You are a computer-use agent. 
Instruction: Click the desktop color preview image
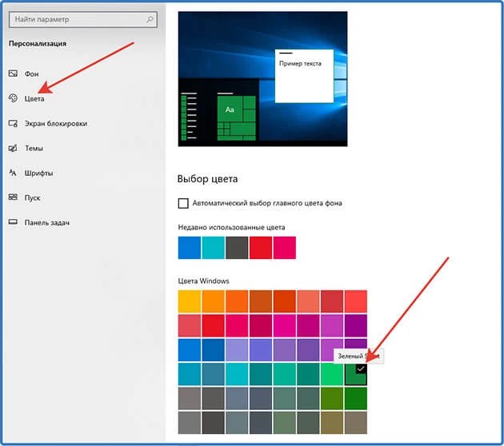(262, 79)
